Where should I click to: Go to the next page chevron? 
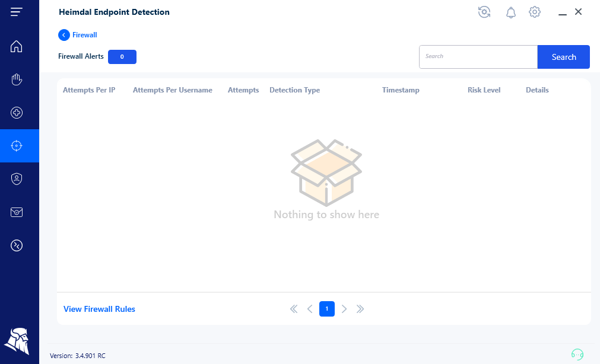pos(344,309)
